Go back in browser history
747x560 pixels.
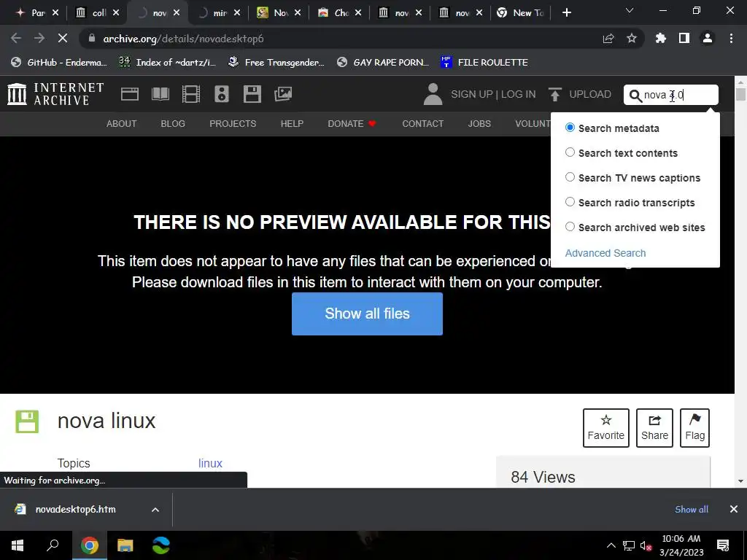16,39
